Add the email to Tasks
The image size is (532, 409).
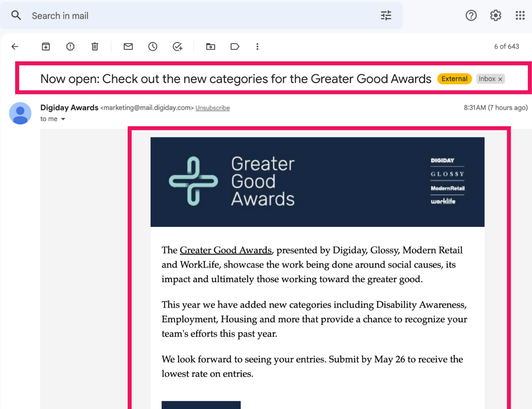177,47
